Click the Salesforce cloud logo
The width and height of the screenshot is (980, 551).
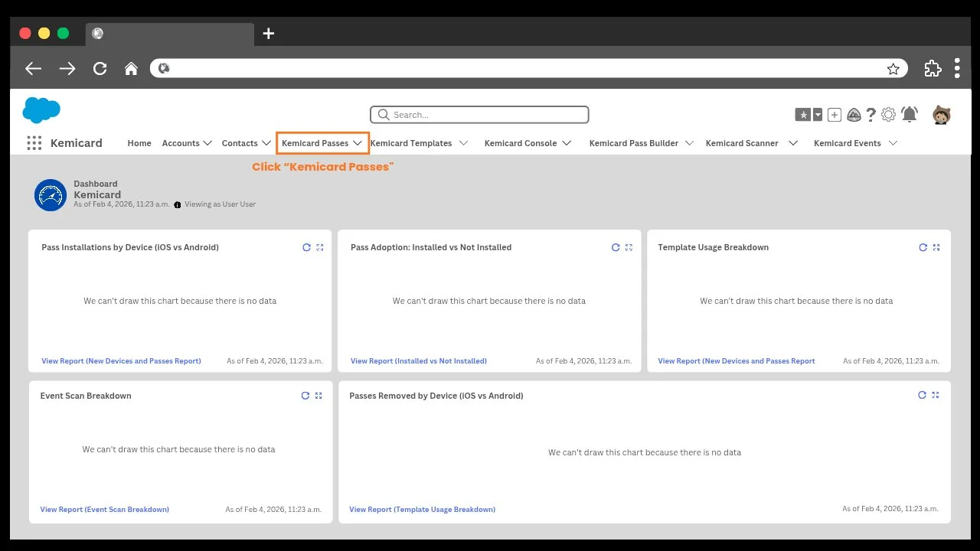[41, 110]
